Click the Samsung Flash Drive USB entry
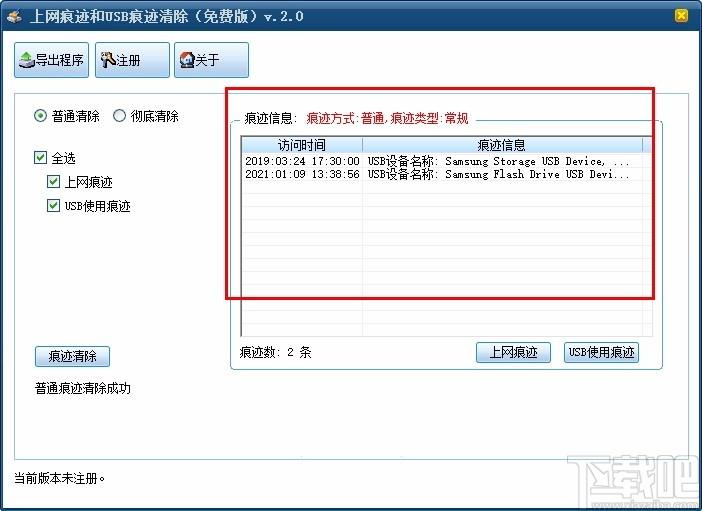Viewport: 702px width, 511px height. pyautogui.click(x=498, y=174)
